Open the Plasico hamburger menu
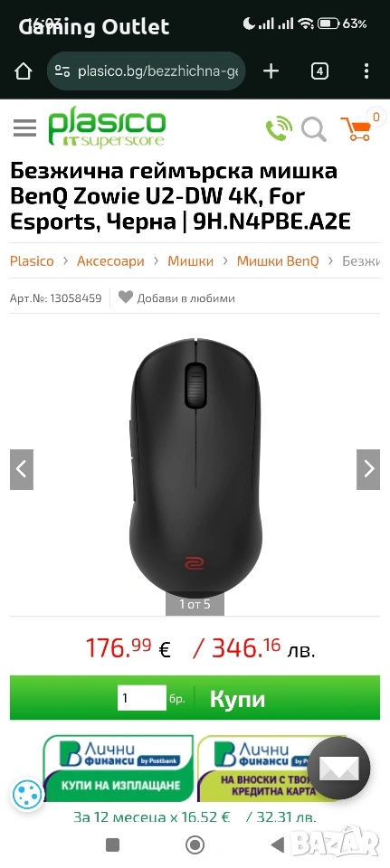 coord(25,127)
